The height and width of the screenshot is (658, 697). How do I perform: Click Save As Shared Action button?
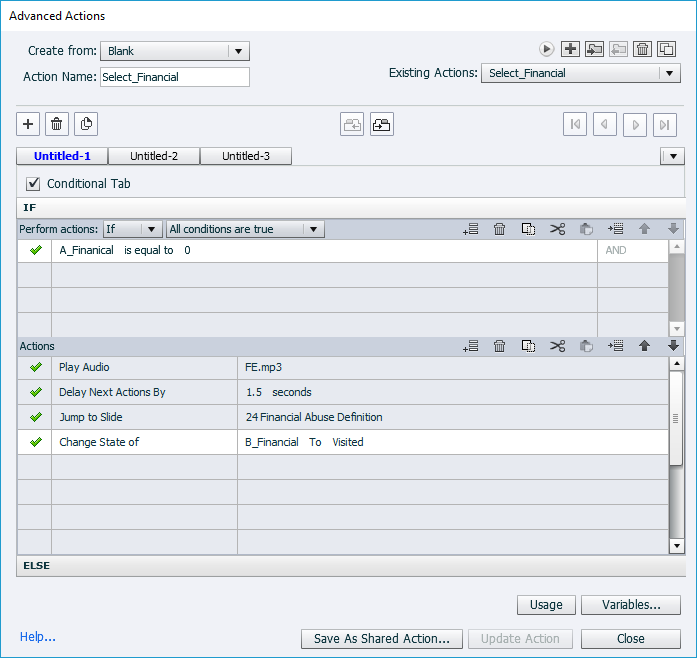(x=381, y=639)
